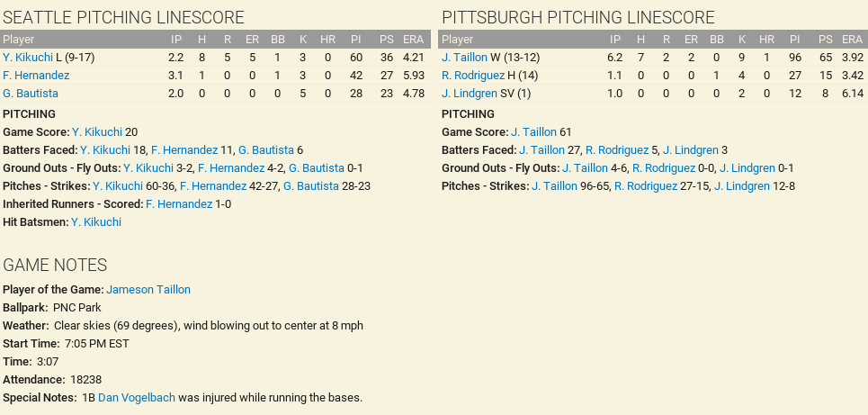Click J. Taillon in Pittsburgh Game Score line

point(533,132)
